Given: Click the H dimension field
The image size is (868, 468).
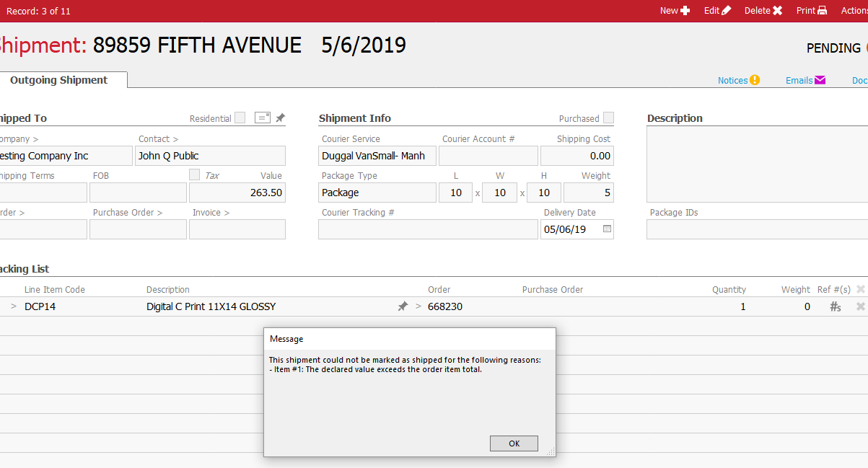Looking at the screenshot, I should click(544, 193).
